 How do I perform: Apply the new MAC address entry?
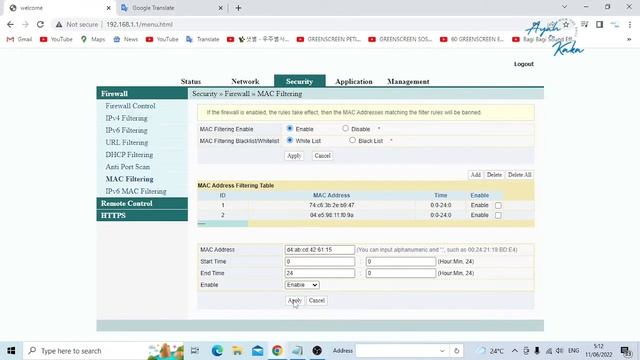[294, 300]
